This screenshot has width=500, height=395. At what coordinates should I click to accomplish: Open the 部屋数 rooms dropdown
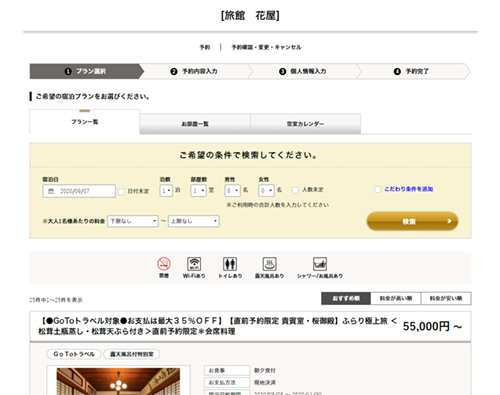click(198, 191)
